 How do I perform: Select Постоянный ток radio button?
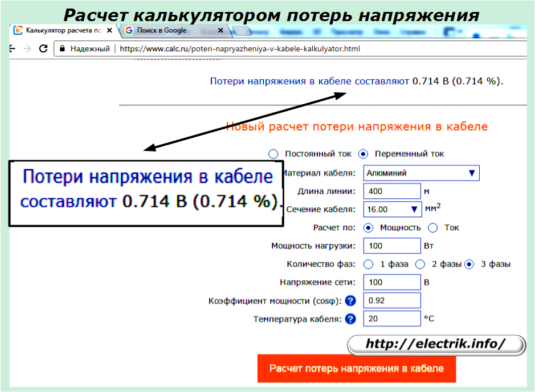(273, 154)
